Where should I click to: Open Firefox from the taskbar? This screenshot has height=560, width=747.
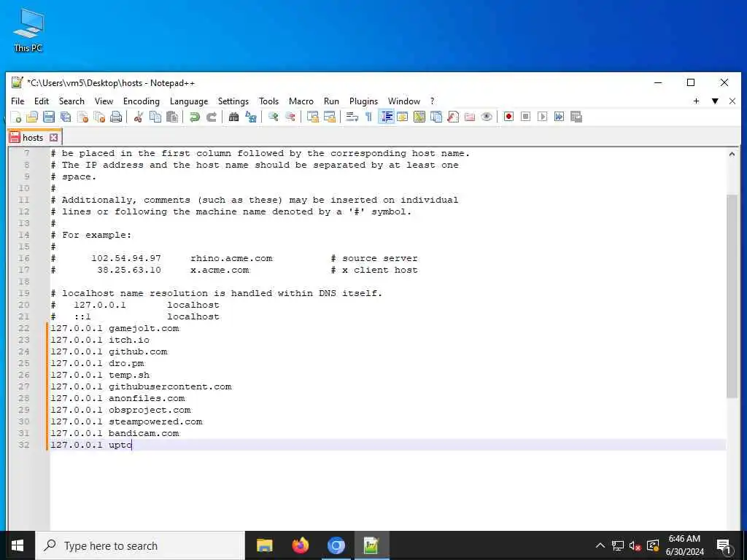click(300, 545)
